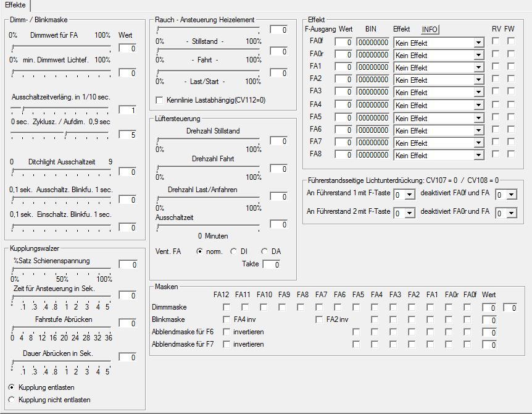Tick the RV checkbox for FA0f
532x414 pixels.
(x=496, y=41)
